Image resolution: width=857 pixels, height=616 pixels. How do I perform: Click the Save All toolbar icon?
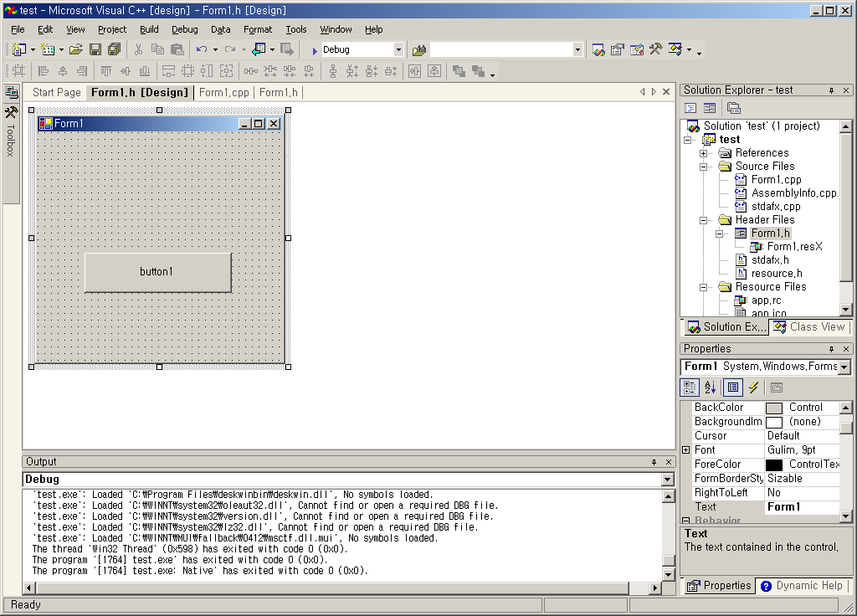click(114, 49)
